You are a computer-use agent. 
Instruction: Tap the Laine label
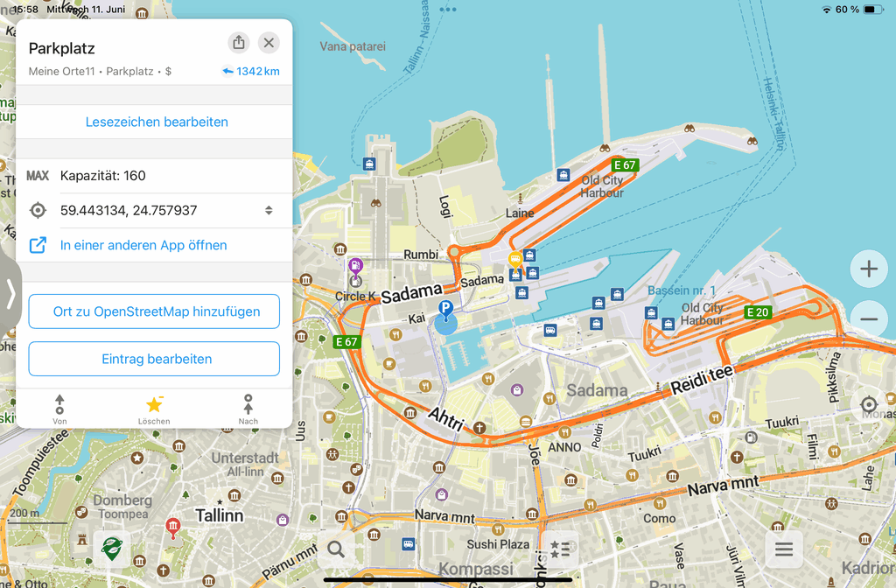point(520,213)
